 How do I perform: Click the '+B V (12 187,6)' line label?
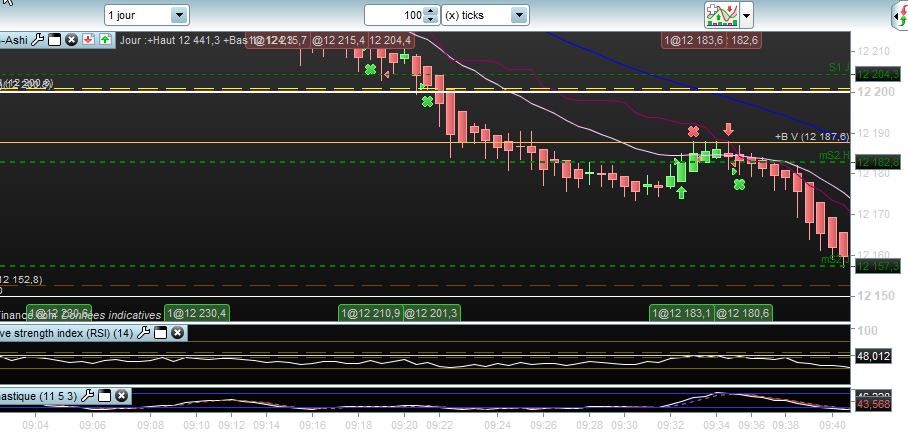point(812,136)
